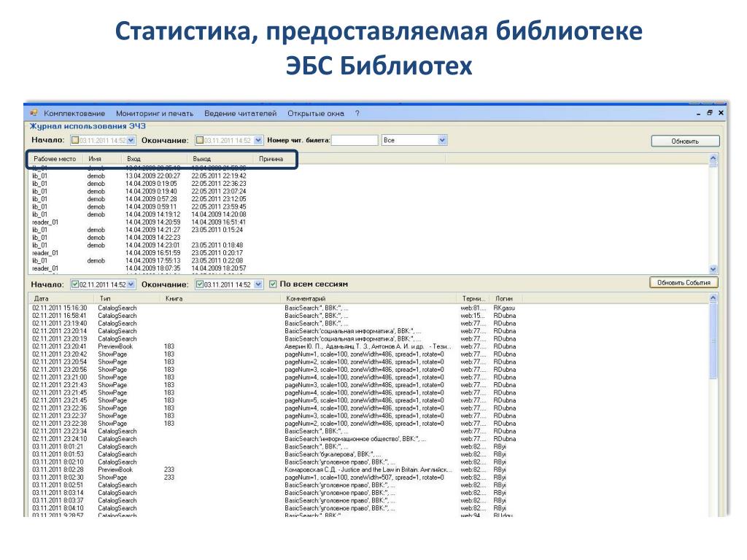Select the event dated 02.11.2011 15:16:30

click(x=60, y=308)
